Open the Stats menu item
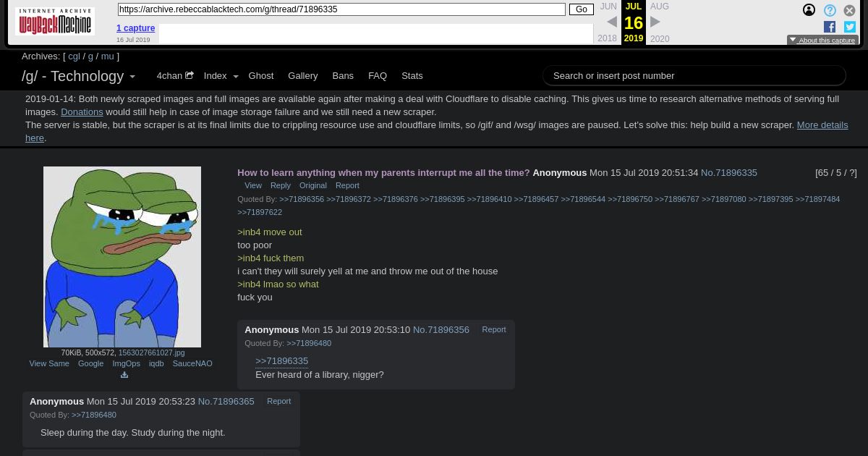The height and width of the screenshot is (456, 868). (412, 75)
